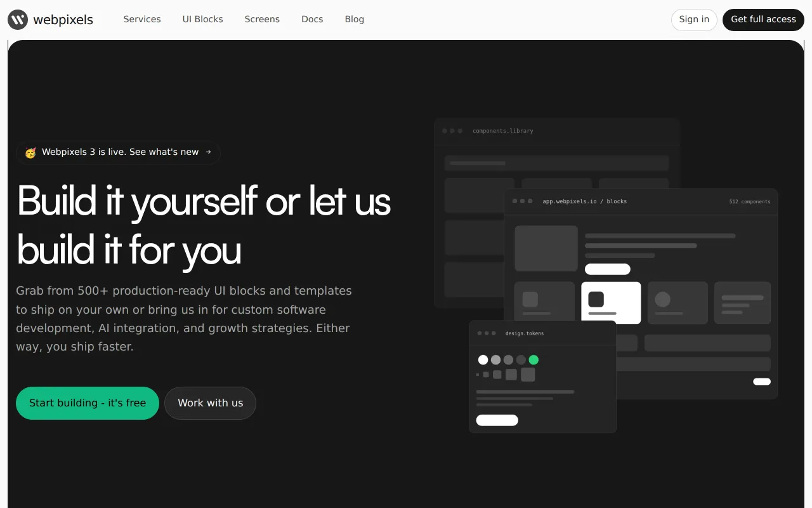This screenshot has width=812, height=508.
Task: Open the Docs nav link
Action: click(312, 19)
